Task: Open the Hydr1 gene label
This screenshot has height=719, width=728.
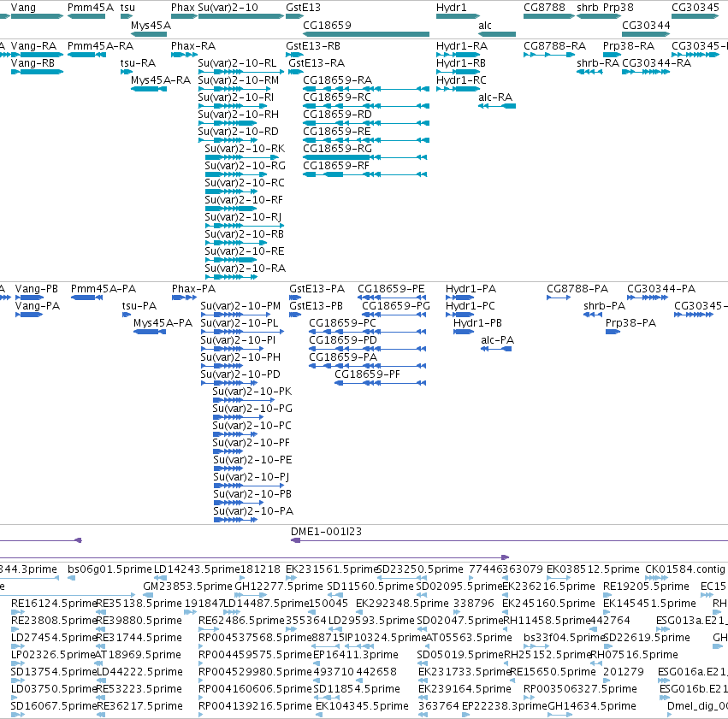Action: pyautogui.click(x=452, y=8)
